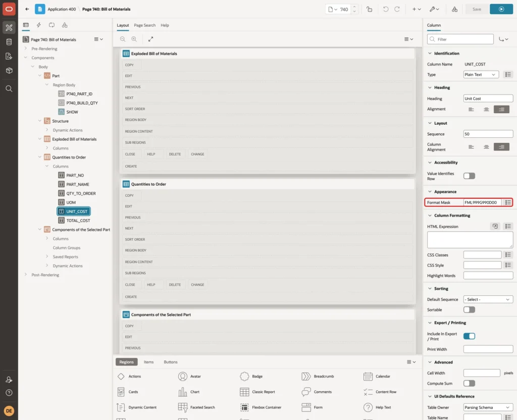Click the zoom out magnifier in Layout
Screen dimensions: 517x420
point(123,39)
